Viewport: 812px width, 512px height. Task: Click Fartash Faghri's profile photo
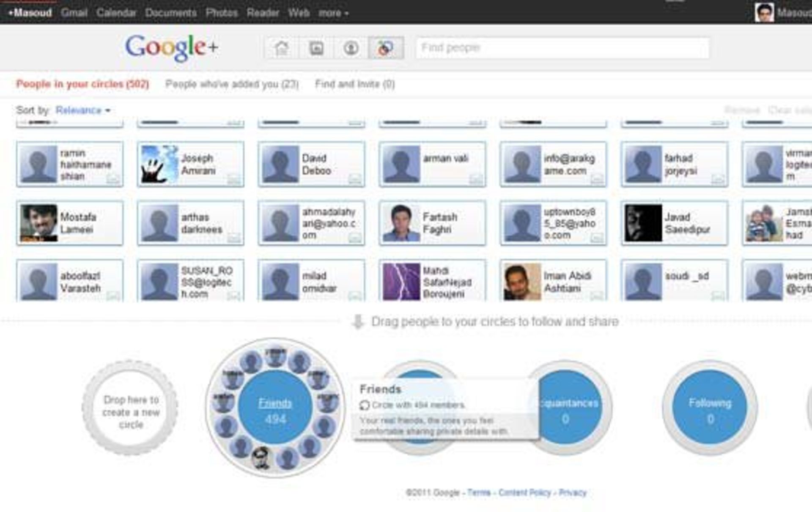pos(401,223)
